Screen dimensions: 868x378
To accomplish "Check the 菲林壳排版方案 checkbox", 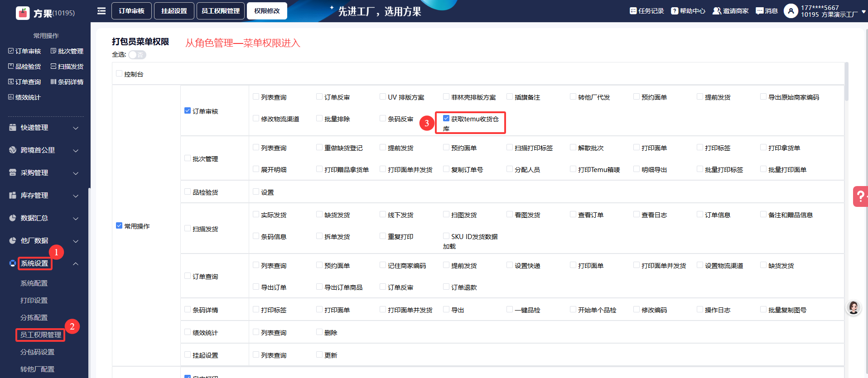I will coord(446,96).
